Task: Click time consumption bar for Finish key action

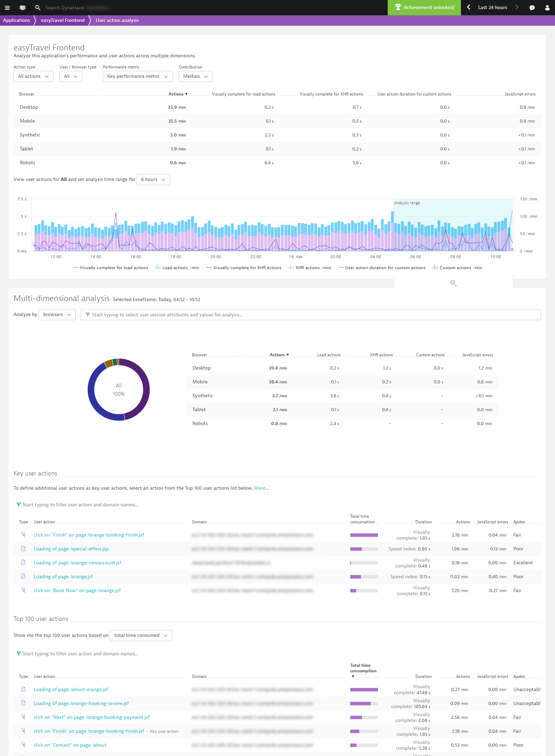Action: pos(364,535)
